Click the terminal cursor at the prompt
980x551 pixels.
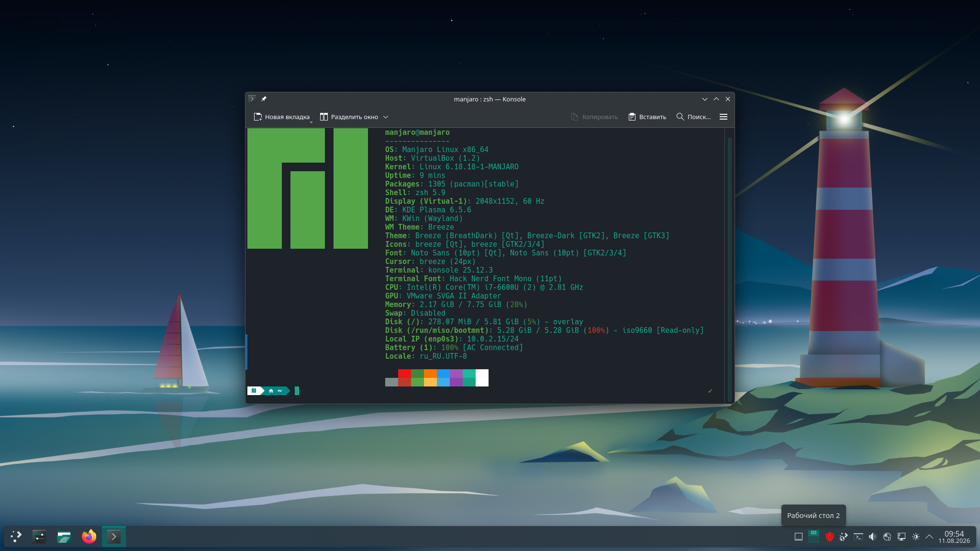pos(297,391)
